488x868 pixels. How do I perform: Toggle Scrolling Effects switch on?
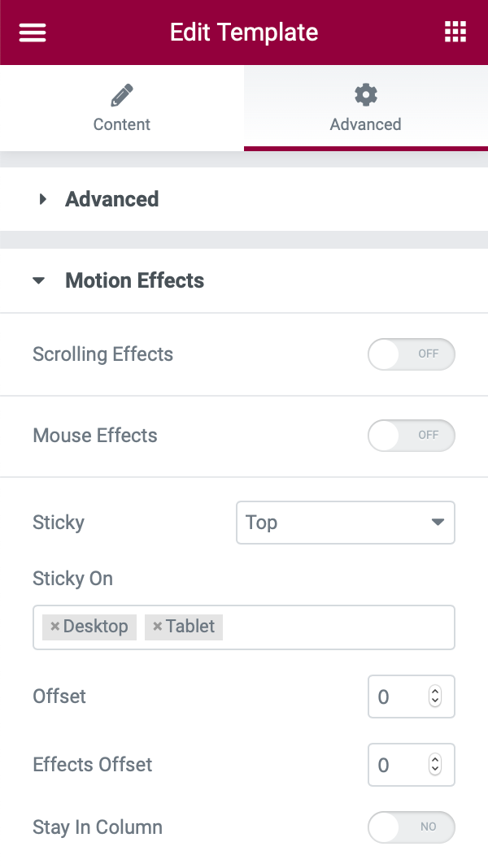click(x=411, y=354)
